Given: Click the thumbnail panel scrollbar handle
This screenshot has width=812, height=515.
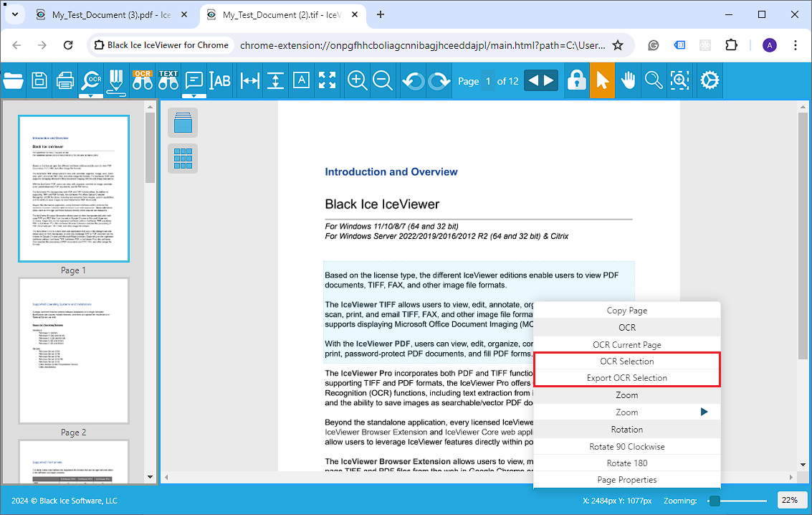Looking at the screenshot, I should point(151,148).
